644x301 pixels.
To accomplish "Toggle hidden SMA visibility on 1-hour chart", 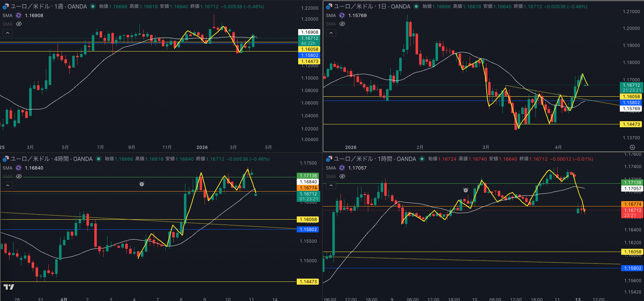I will [342, 176].
